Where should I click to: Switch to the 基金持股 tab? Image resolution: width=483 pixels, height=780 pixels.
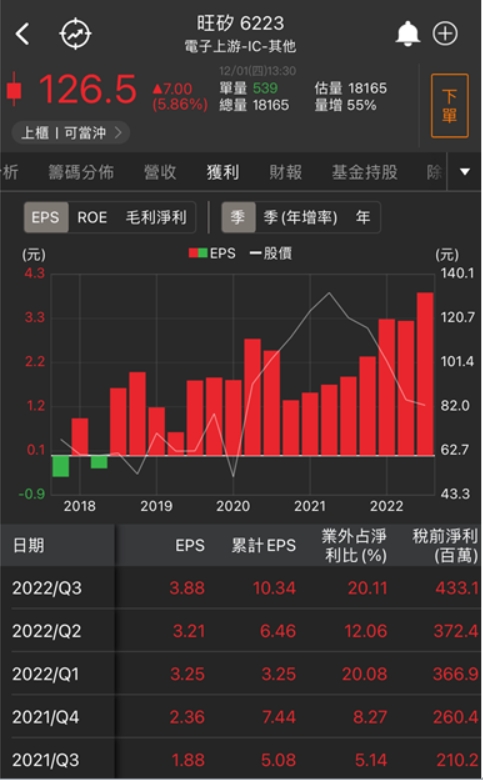tap(365, 173)
